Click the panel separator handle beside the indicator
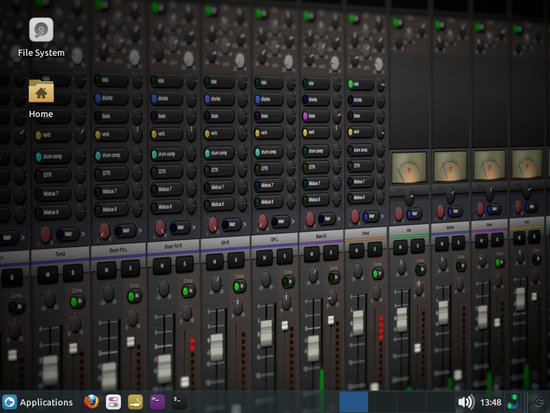550x413 pixels. 526,402
